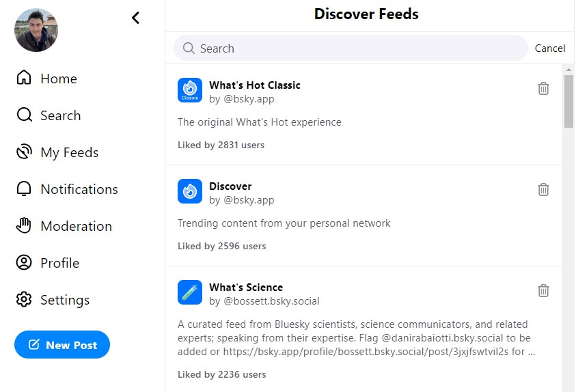Screen dimensions: 576x392
Task: Click the Home house icon
Action: click(x=24, y=77)
